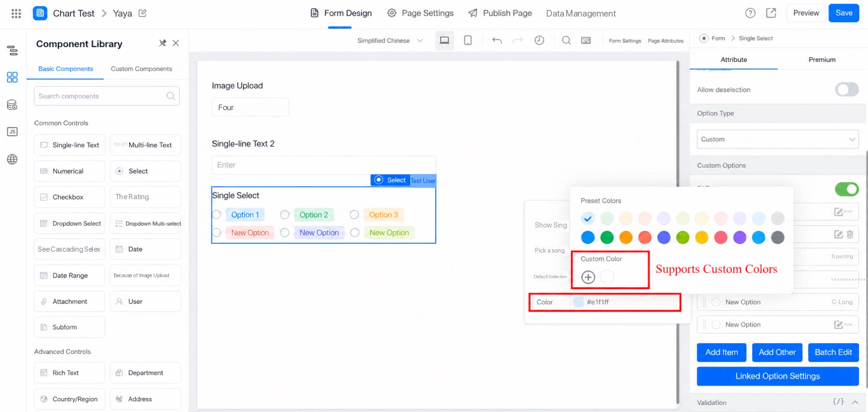
Task: Pick the orange preset color swatch
Action: (626, 237)
